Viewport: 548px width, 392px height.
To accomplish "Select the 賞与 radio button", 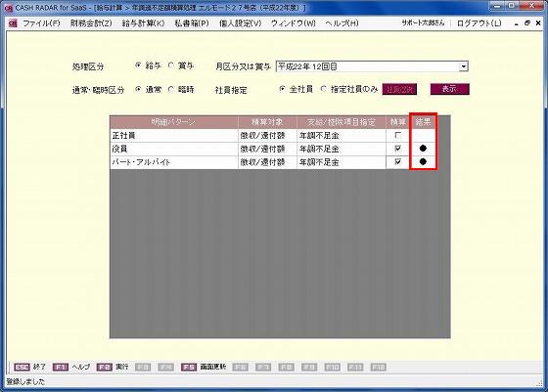I will click(171, 65).
